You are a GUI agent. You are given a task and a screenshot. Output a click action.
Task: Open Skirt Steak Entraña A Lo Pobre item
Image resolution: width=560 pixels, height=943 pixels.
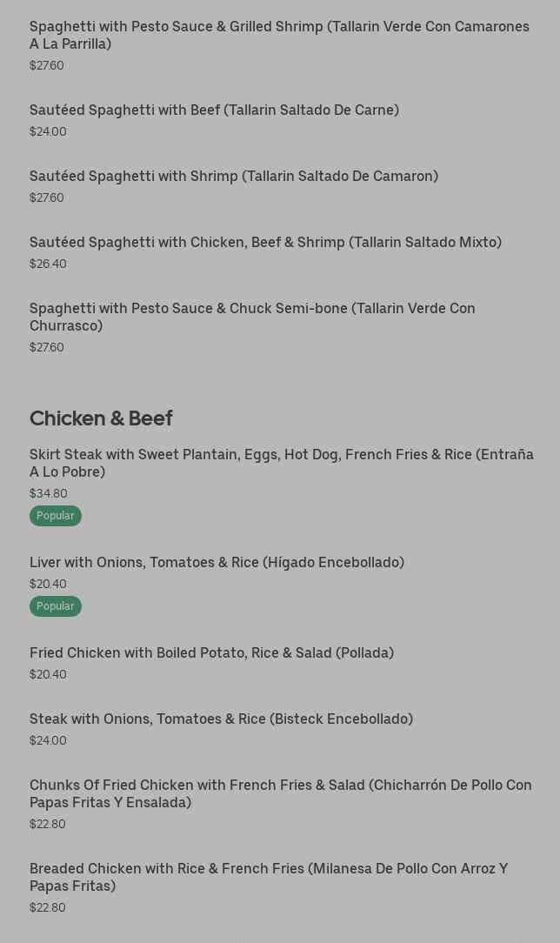point(281,463)
